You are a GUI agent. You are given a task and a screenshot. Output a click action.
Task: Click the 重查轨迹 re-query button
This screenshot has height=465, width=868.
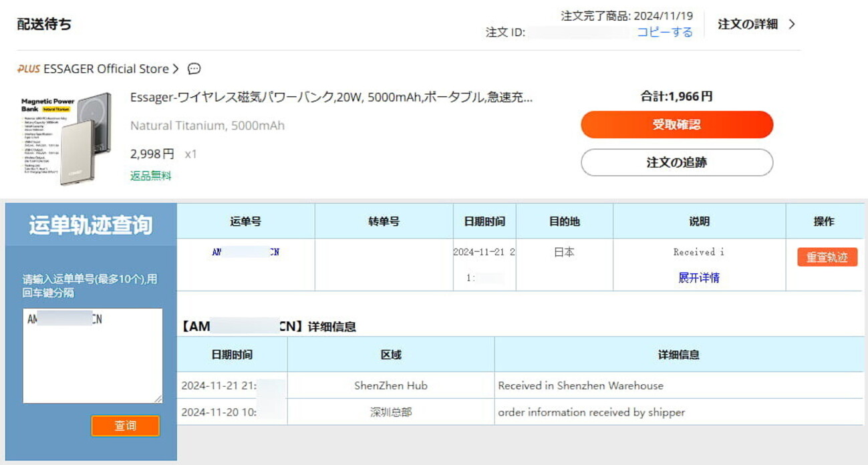827,257
